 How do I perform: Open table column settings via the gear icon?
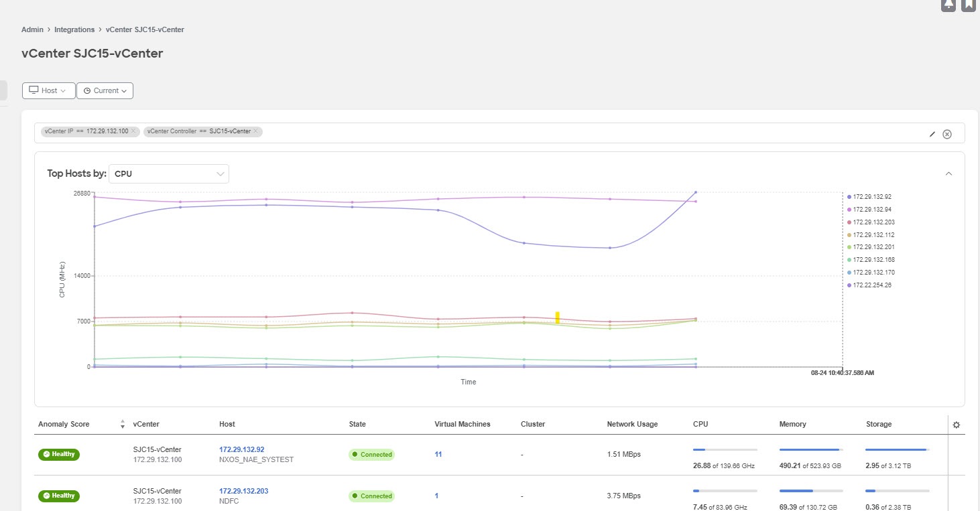click(x=957, y=424)
